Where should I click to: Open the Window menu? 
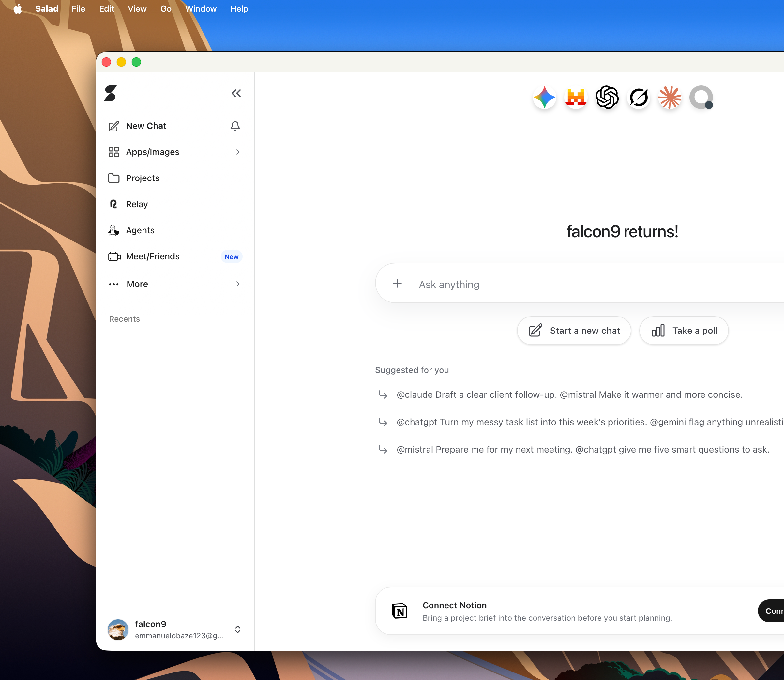tap(201, 9)
